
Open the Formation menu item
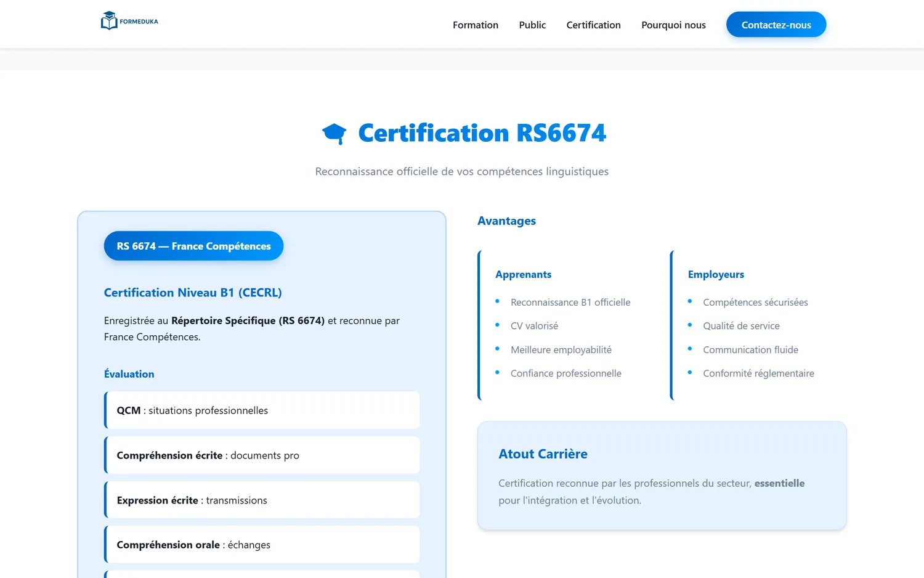[x=476, y=25]
